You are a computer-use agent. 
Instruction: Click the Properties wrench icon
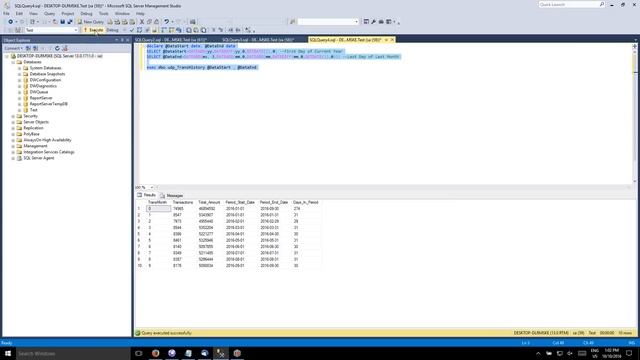coord(373,22)
